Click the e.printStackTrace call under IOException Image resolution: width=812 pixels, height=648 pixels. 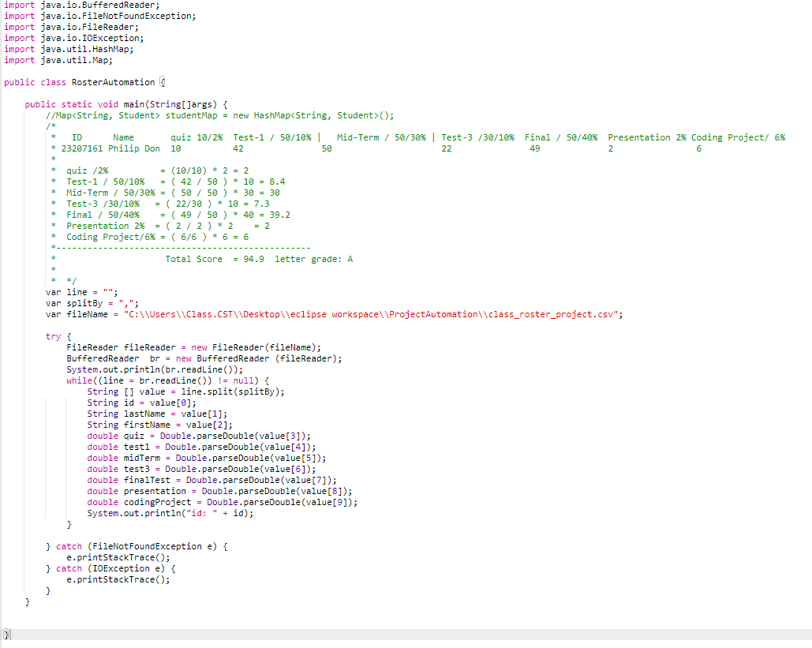tap(110, 579)
